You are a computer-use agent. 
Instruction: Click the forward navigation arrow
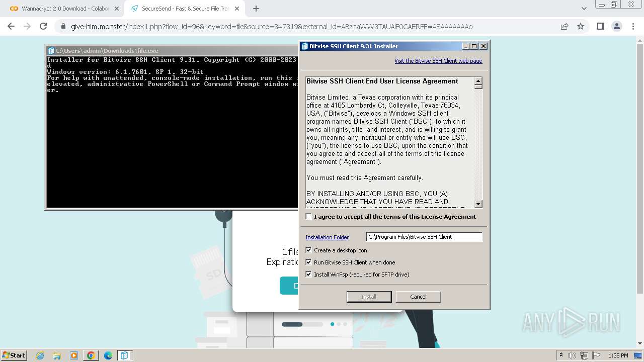tap(27, 26)
